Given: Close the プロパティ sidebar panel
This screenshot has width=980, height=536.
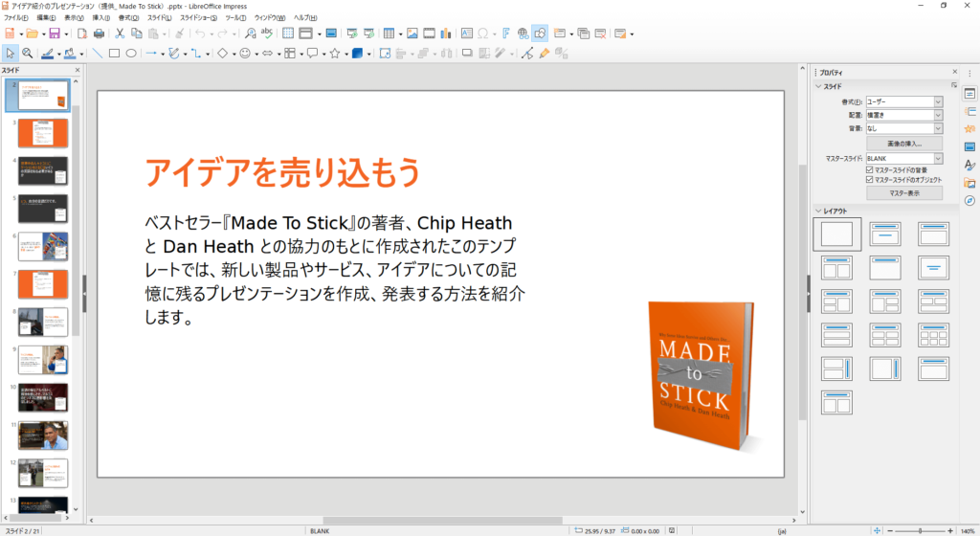Looking at the screenshot, I should click(955, 72).
